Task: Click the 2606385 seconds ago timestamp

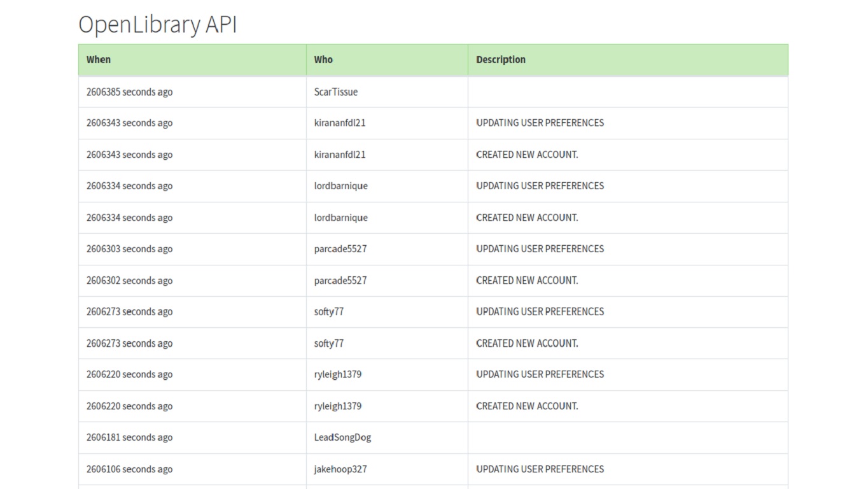Action: (129, 92)
